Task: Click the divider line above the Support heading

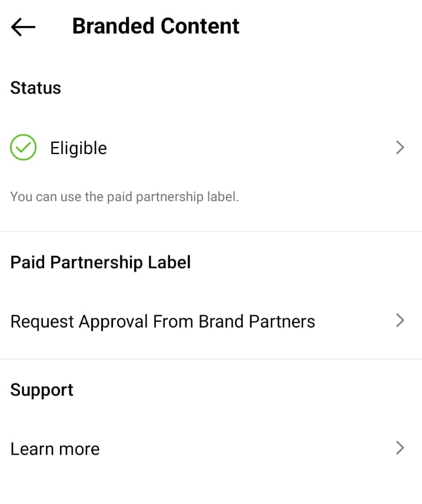Action: 211,359
